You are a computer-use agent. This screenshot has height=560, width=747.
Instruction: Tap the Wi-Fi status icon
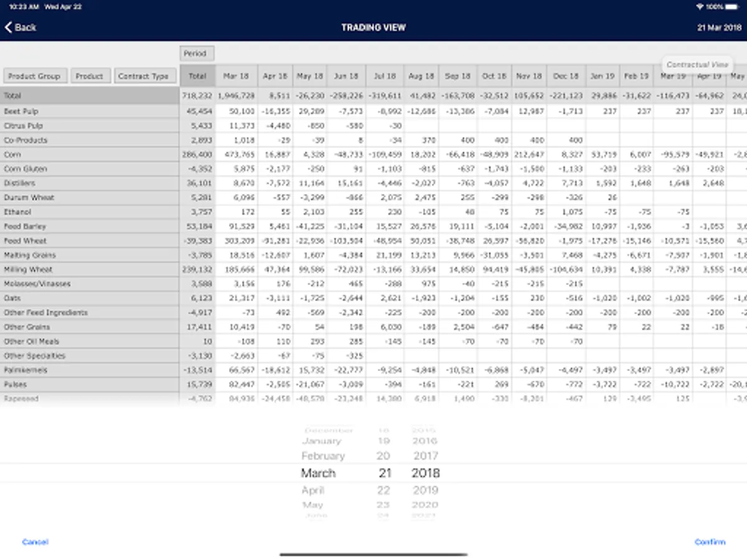click(700, 6)
